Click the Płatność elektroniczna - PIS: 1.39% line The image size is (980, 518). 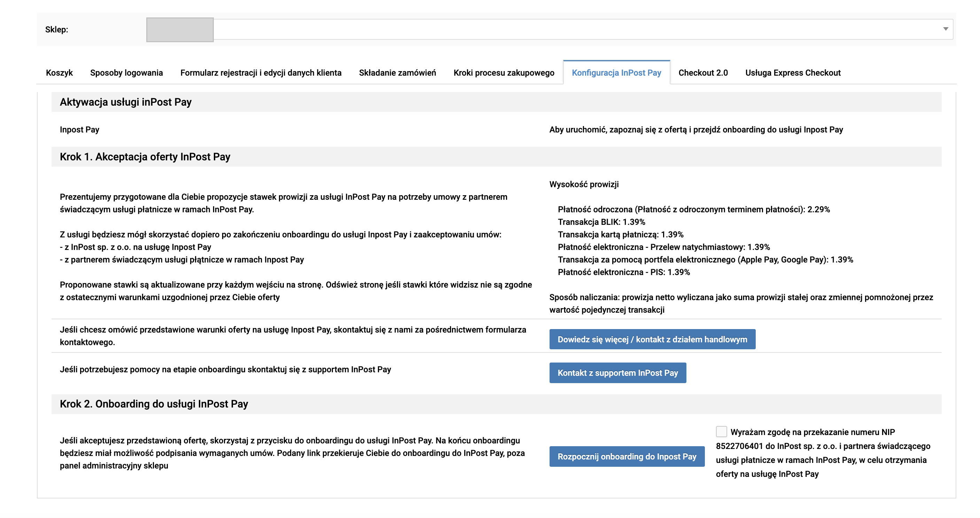coord(623,272)
